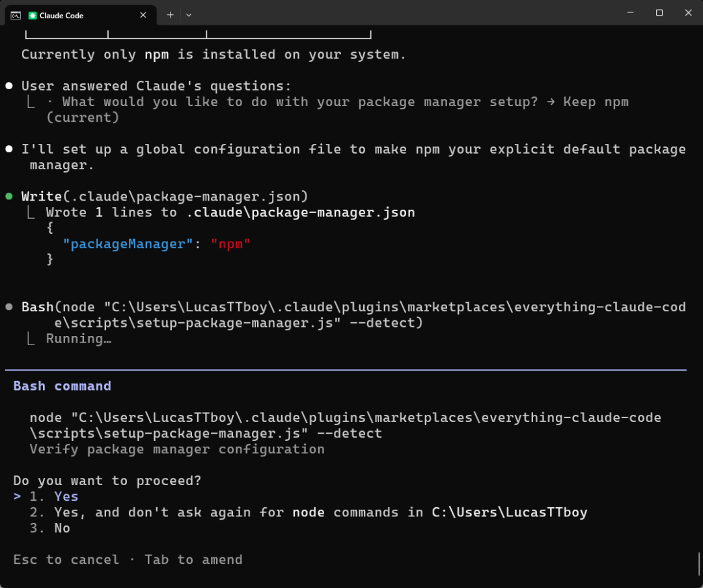
Task: Minimize the terminal window
Action: (630, 12)
